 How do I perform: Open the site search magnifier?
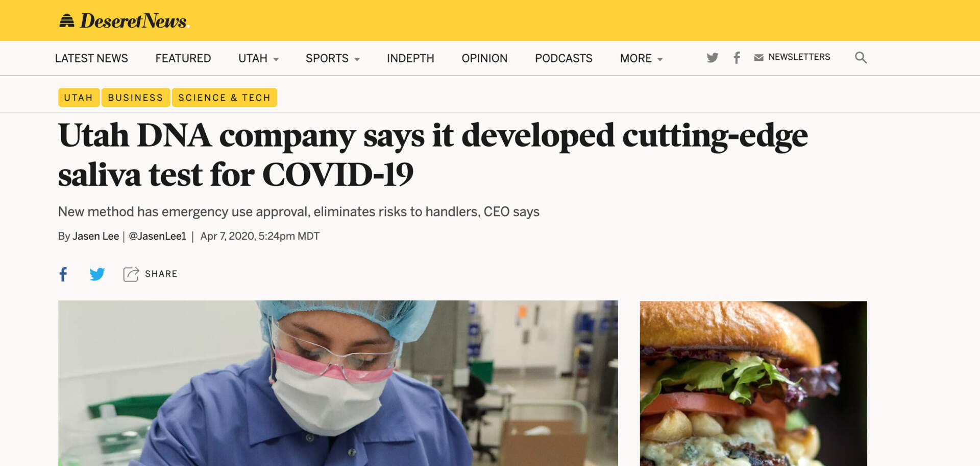(x=861, y=57)
